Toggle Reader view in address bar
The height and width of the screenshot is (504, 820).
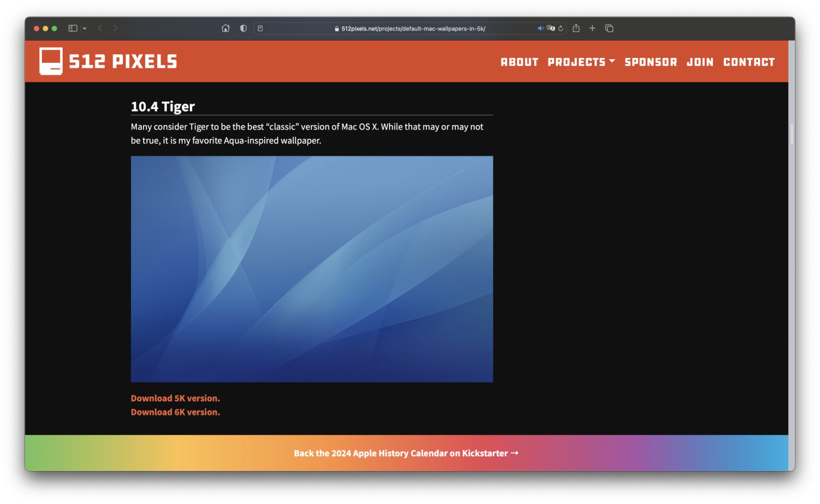[260, 28]
